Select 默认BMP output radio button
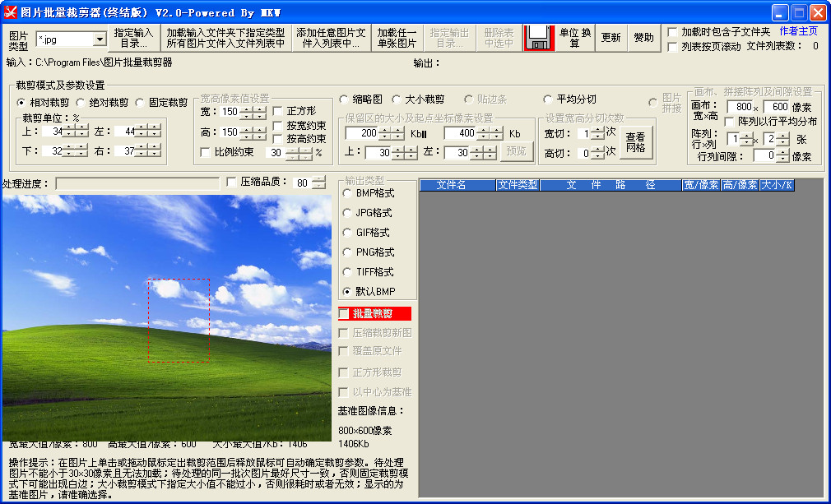831x504 pixels. 347,292
